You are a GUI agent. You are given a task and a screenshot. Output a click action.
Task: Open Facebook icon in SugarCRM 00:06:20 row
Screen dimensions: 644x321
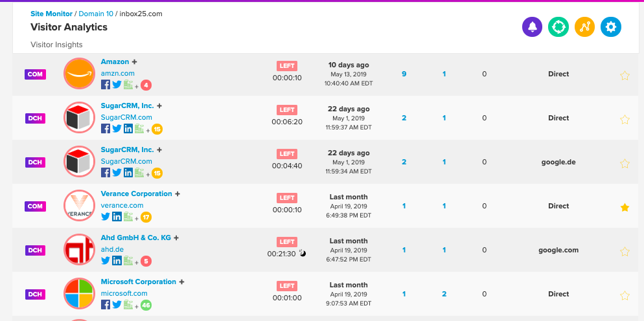click(106, 129)
